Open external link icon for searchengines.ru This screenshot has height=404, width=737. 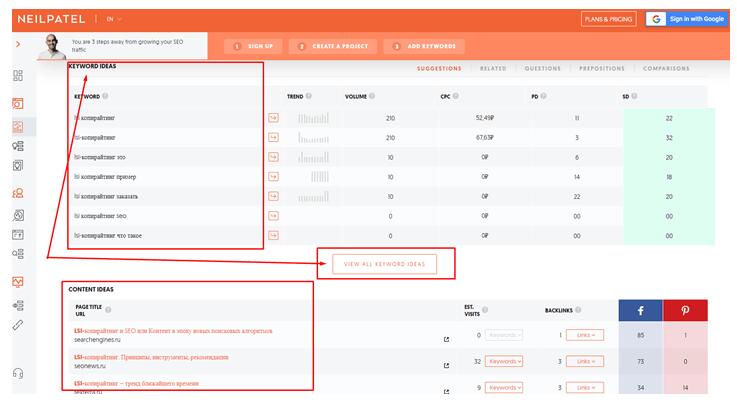click(446, 339)
